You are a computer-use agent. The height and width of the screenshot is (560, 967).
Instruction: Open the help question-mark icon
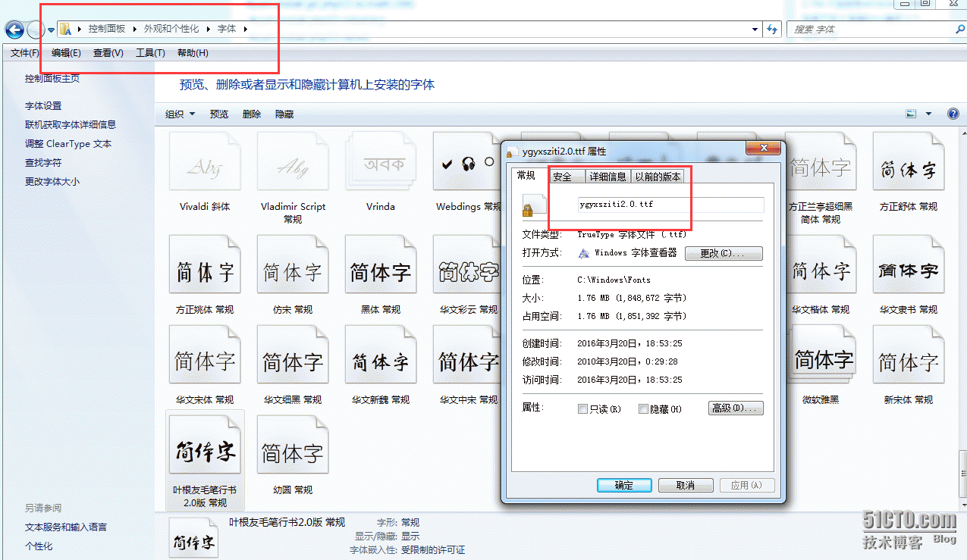point(953,114)
